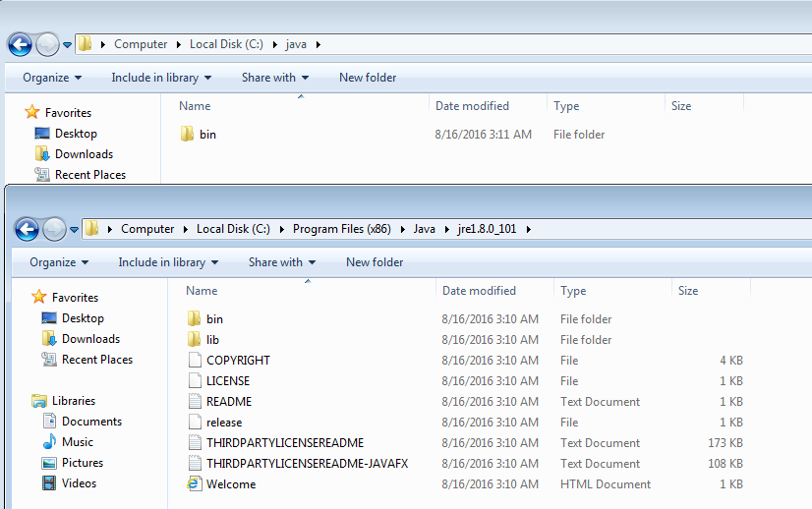Click Back arrow in java folder window
The width and height of the screenshot is (812, 509).
[x=20, y=45]
